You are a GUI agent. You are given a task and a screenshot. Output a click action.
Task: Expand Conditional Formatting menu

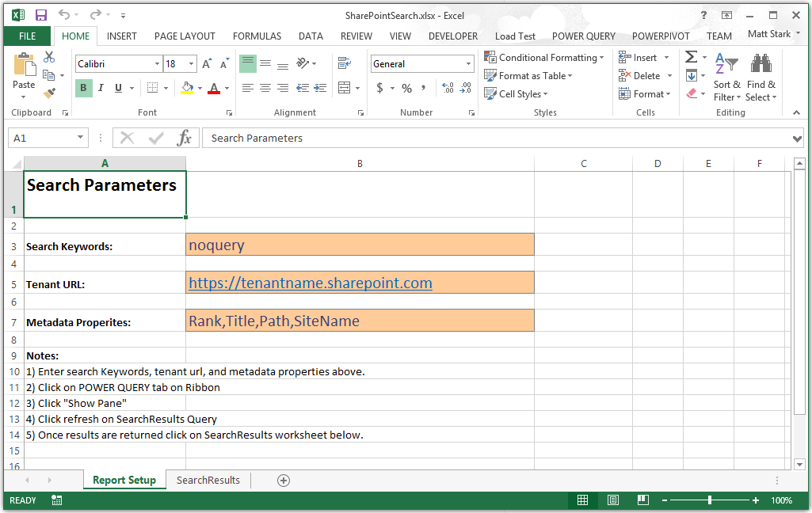[543, 58]
